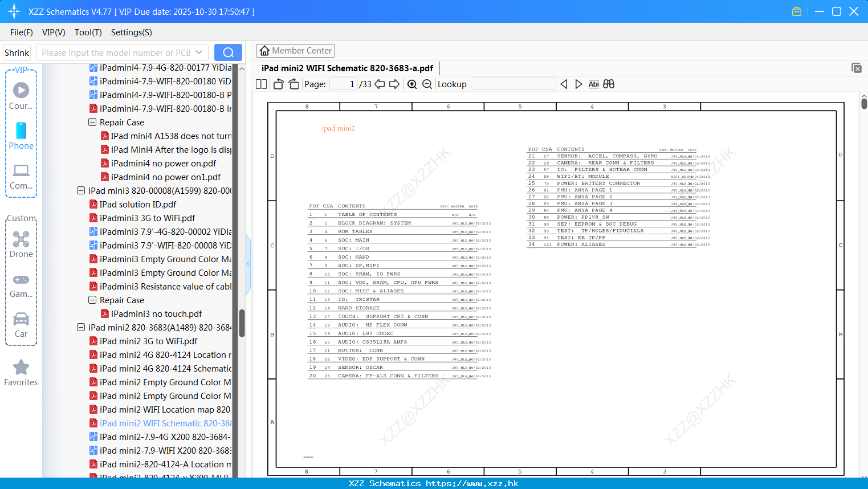The image size is (868, 489).
Task: Find previous lookup match triangle
Action: 564,84
